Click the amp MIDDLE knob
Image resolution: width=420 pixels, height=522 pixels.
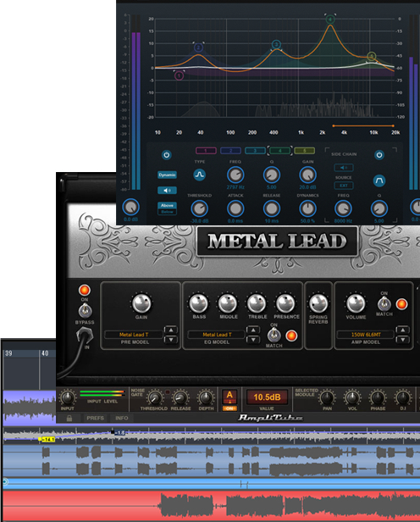click(228, 303)
